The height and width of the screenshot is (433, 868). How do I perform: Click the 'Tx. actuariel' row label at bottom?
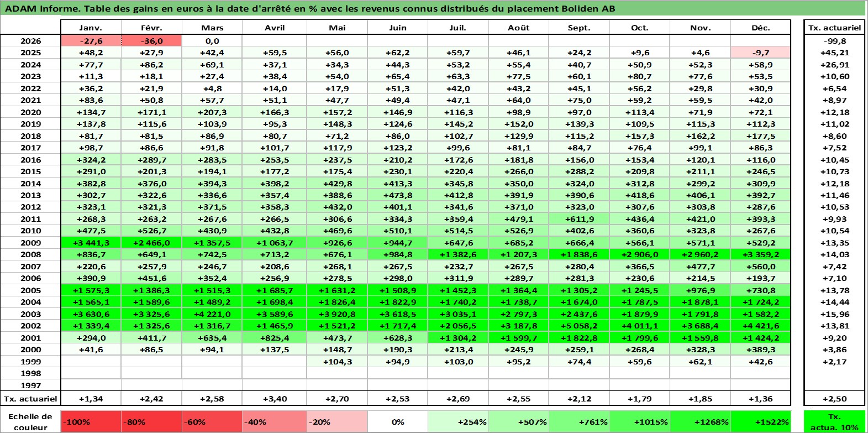pos(30,399)
